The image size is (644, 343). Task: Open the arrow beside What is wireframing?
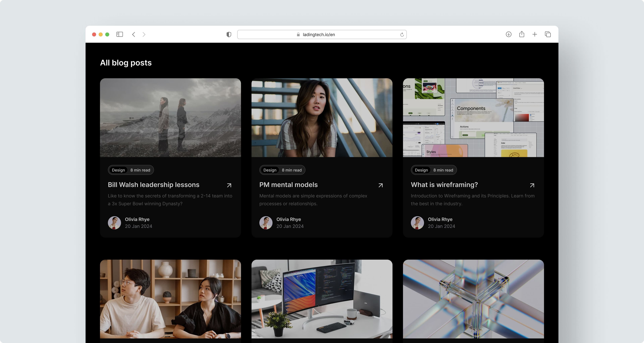tap(532, 185)
